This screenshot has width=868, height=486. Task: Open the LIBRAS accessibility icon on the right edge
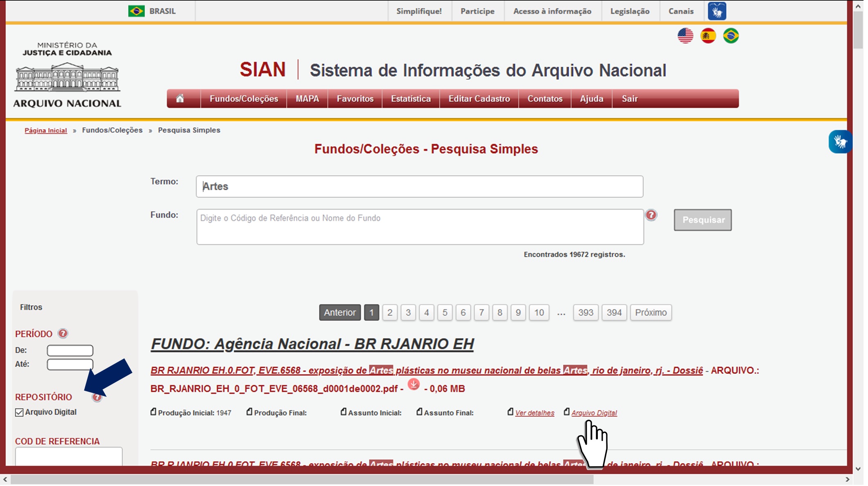[x=841, y=142]
